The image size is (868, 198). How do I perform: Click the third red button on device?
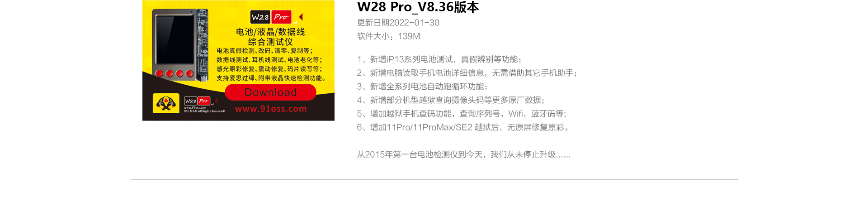[x=179, y=73]
